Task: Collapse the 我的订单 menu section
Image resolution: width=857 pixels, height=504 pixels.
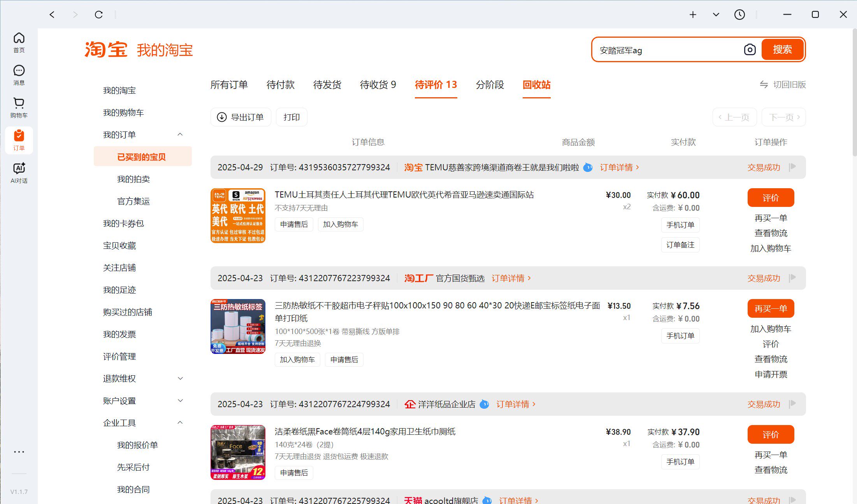Action: 180,135
